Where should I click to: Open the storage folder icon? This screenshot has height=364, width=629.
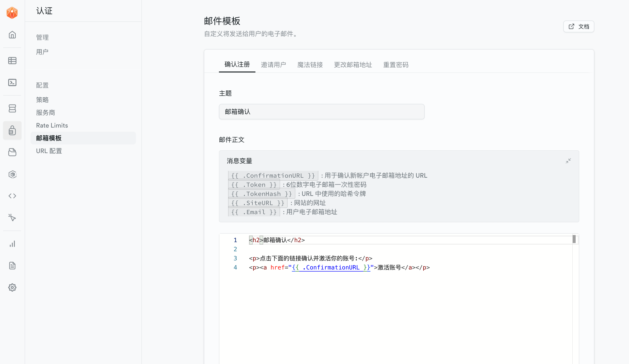point(12,152)
